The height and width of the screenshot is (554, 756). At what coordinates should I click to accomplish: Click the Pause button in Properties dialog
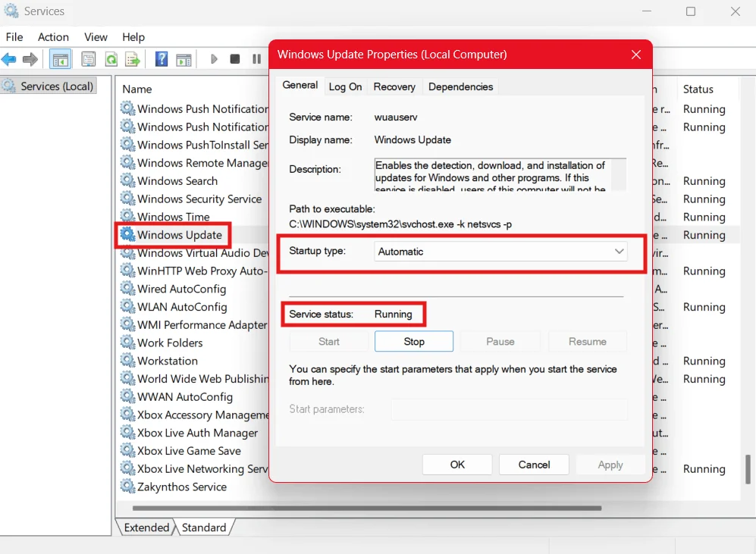[500, 342]
